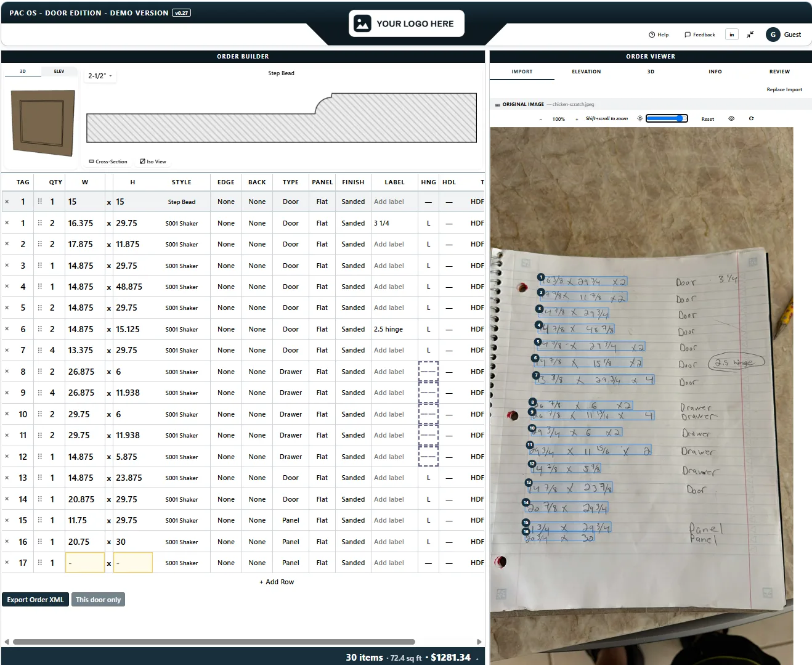Open the 3D tab in Order Viewer

651,72
